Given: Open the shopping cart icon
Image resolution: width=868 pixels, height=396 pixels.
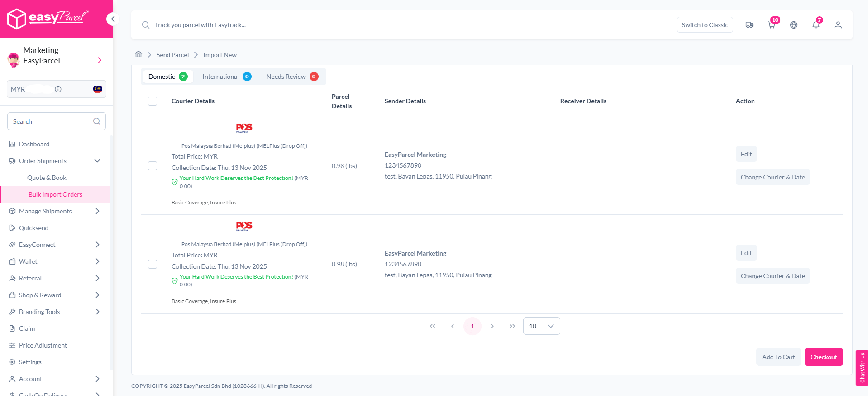Looking at the screenshot, I should click(772, 25).
